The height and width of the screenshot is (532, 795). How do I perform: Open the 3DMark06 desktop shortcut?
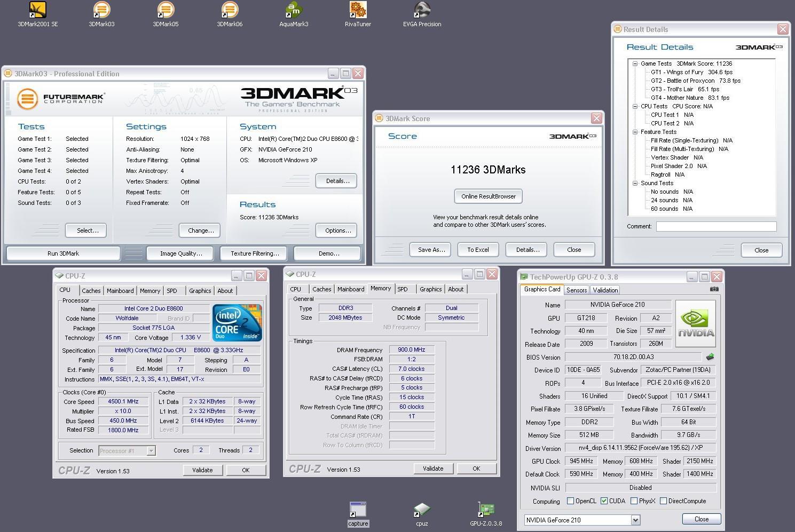[230, 14]
